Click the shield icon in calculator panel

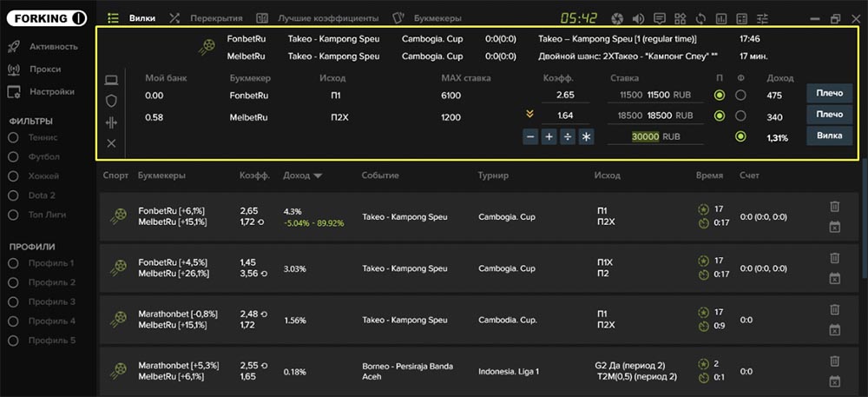point(111,101)
